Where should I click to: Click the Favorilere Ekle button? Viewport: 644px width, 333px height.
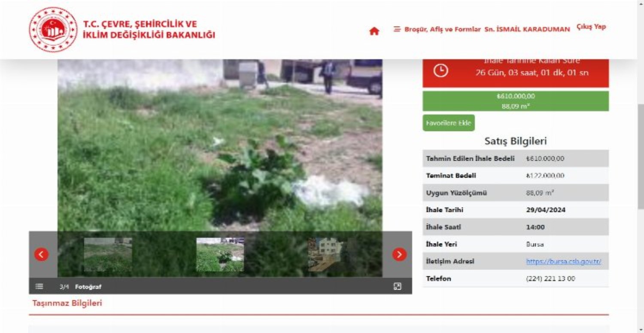point(448,123)
